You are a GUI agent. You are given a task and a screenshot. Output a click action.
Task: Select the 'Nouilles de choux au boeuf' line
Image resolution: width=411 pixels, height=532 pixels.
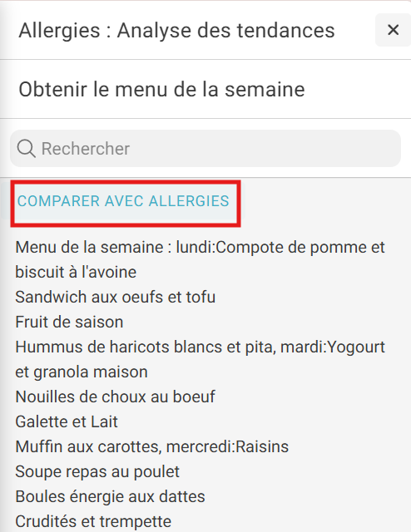pos(115,397)
